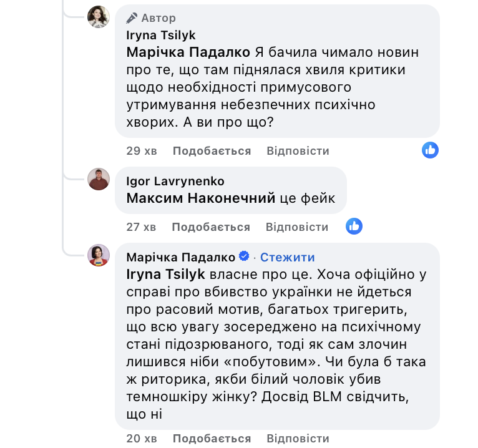The image size is (478, 448).
Task: Click like reaction icon on Igor's comment
Action: point(354,226)
